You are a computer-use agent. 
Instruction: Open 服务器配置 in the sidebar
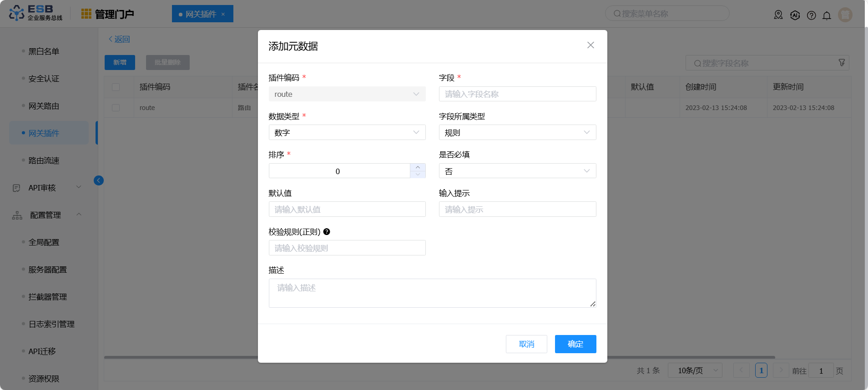coord(47,270)
